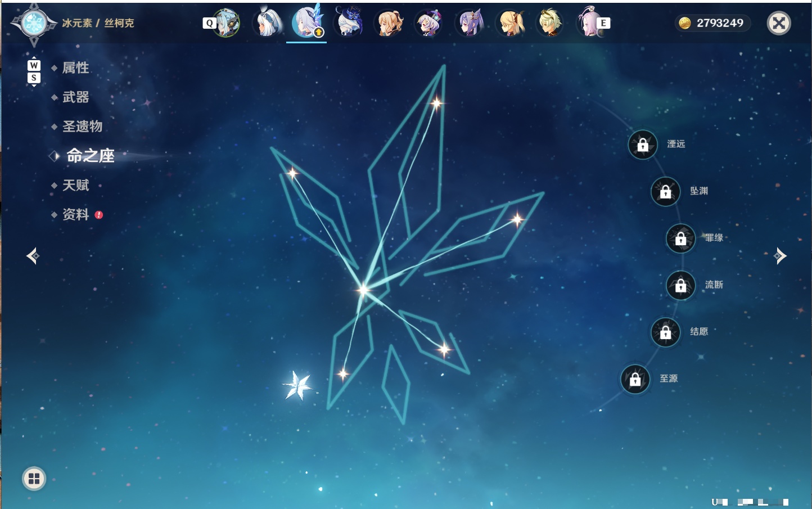Click the 湮远 constellation label
Image resolution: width=812 pixels, height=509 pixels.
pyautogui.click(x=676, y=144)
